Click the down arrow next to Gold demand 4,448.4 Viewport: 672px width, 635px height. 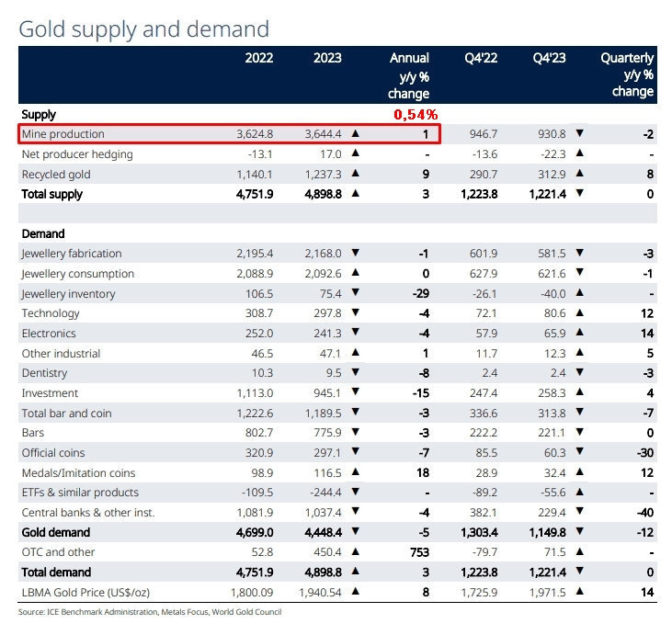(x=356, y=532)
